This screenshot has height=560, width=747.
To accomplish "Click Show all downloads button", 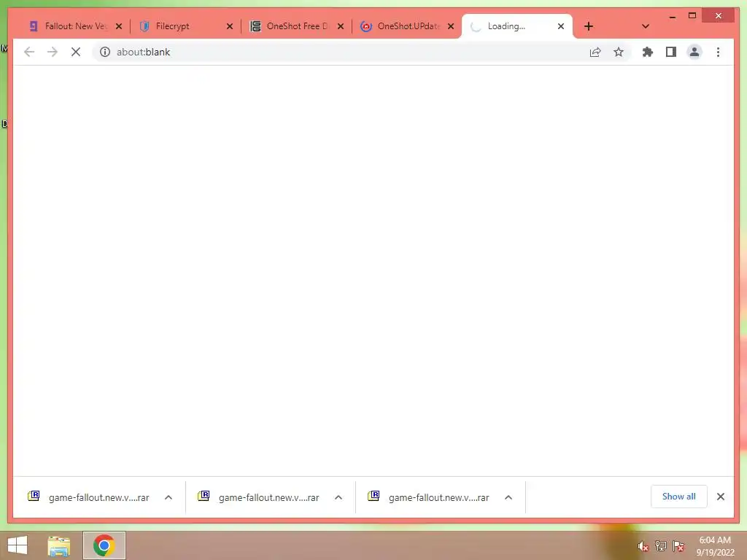I will [x=679, y=497].
